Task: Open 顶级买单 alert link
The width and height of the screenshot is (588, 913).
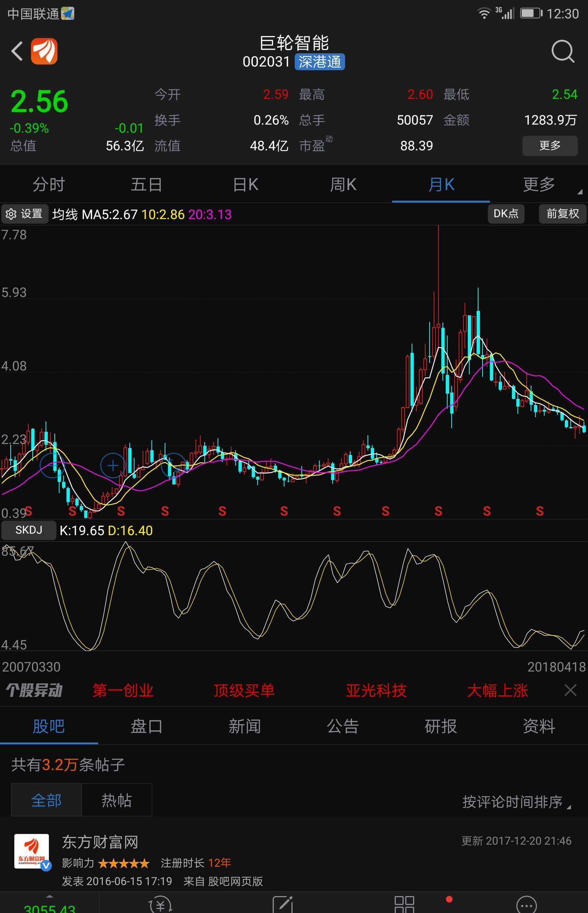Action: click(244, 690)
